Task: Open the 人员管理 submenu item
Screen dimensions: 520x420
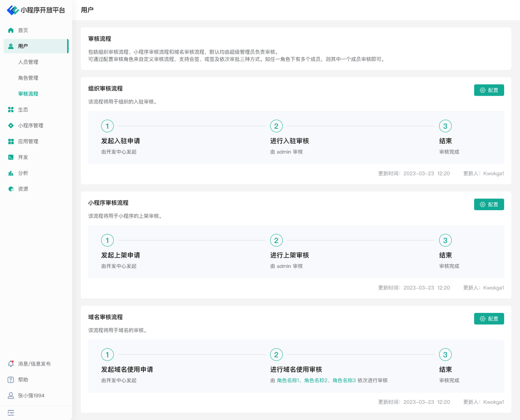Action: coord(28,62)
